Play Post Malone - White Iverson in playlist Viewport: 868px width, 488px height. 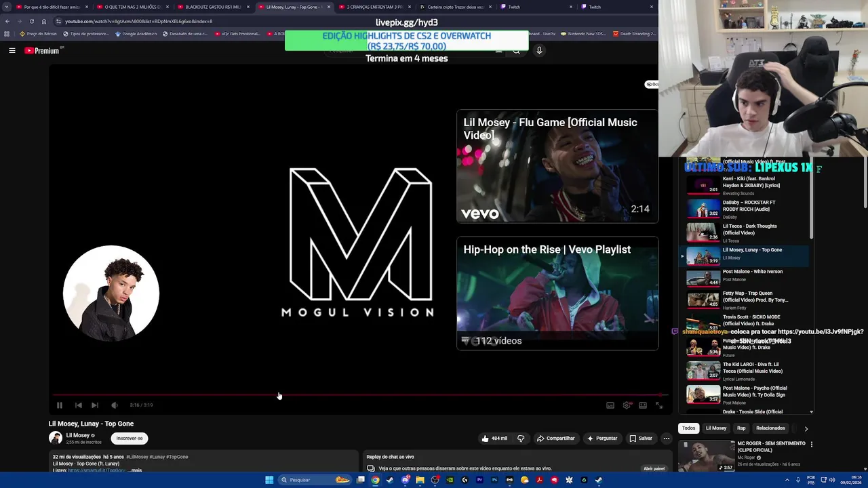pos(744,277)
